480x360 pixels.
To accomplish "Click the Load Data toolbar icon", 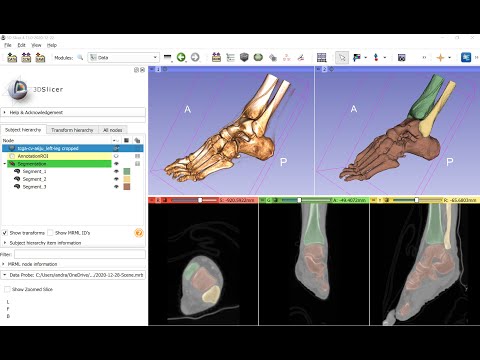I will click(12, 58).
